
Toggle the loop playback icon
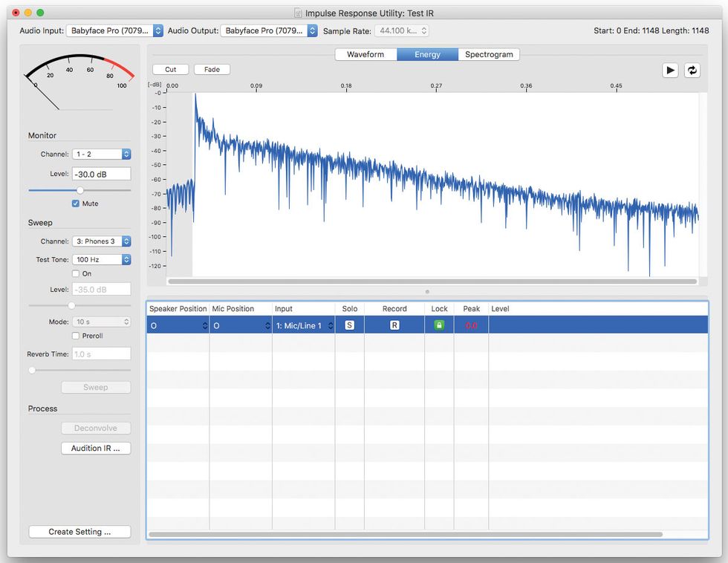click(692, 70)
